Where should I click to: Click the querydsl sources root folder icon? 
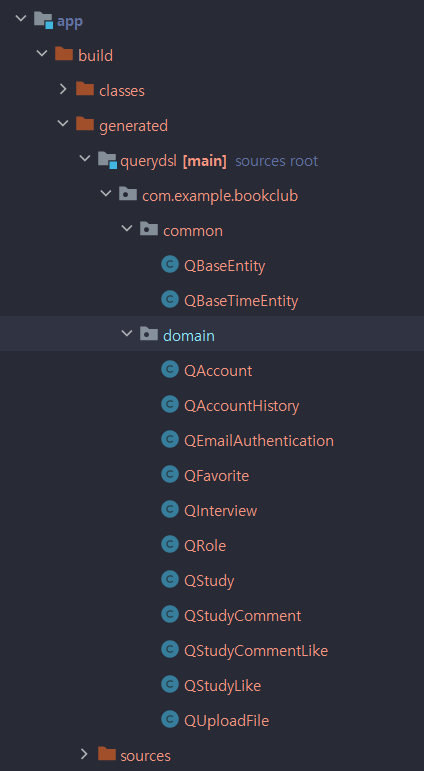[x=107, y=160]
